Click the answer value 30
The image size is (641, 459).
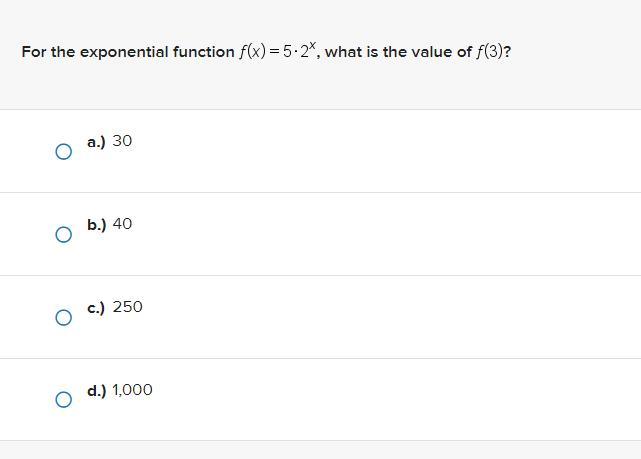(122, 141)
